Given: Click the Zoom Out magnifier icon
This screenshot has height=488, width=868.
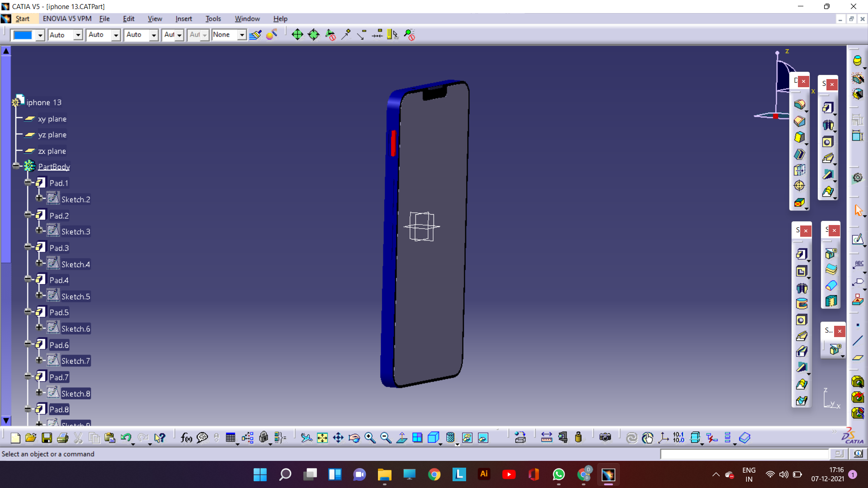Looking at the screenshot, I should (386, 437).
